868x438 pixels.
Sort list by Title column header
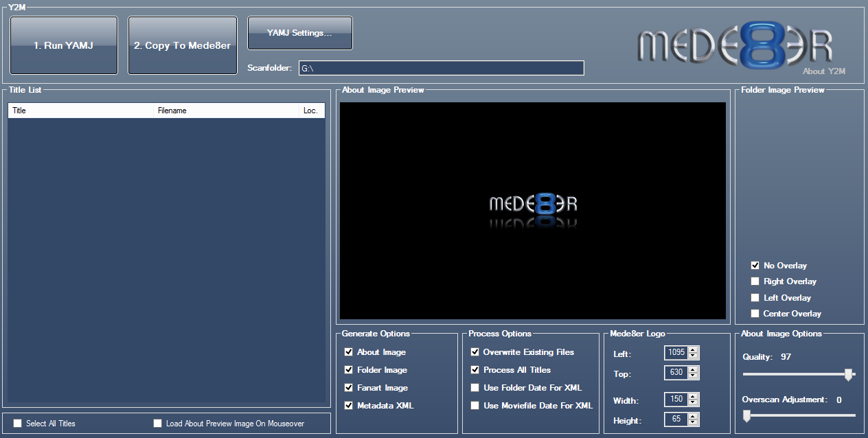tap(80, 111)
